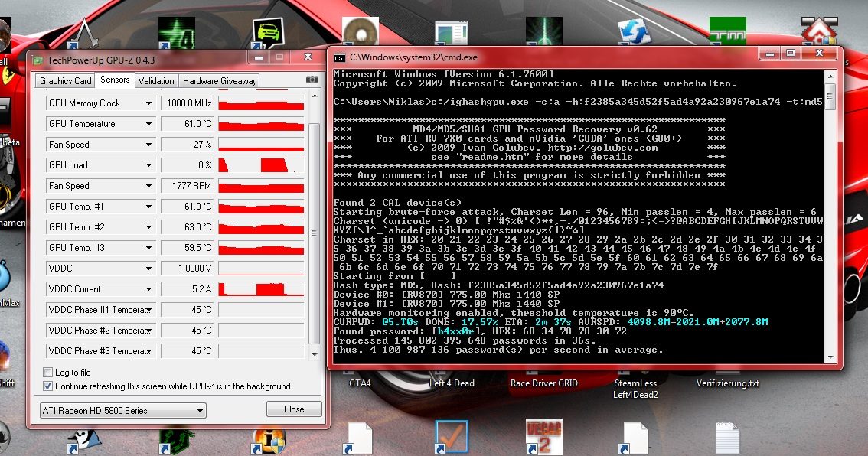Uncheck Continue refreshing in background option
The image size is (868, 456).
(x=47, y=386)
